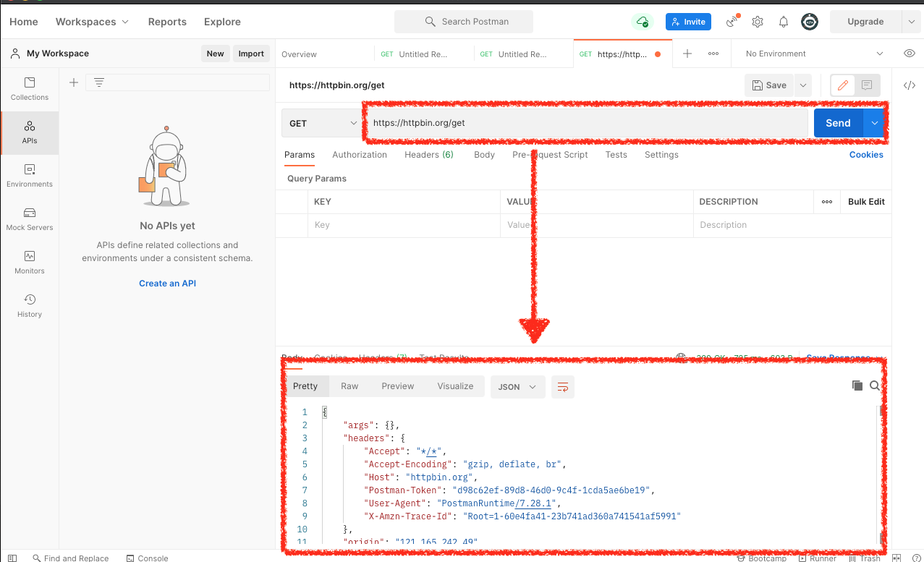Click Bulk Edit in params table
The image size is (924, 562).
point(866,202)
